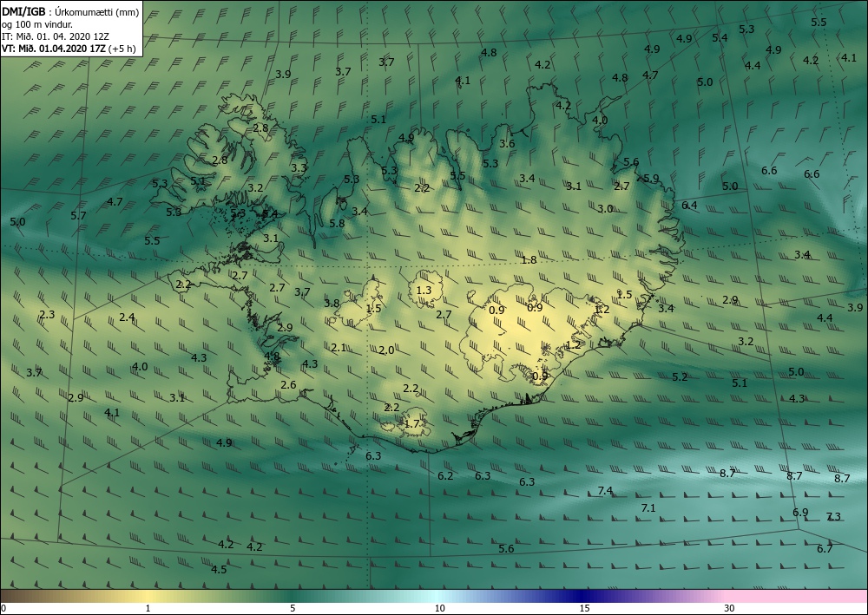Click the 6.4 value off the east coast
The image size is (868, 615).
point(689,206)
